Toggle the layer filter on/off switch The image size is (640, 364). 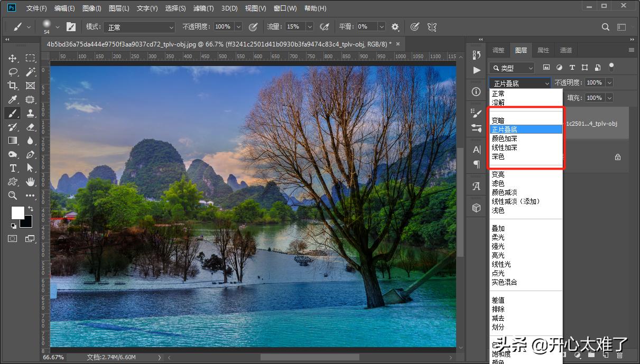tap(611, 67)
